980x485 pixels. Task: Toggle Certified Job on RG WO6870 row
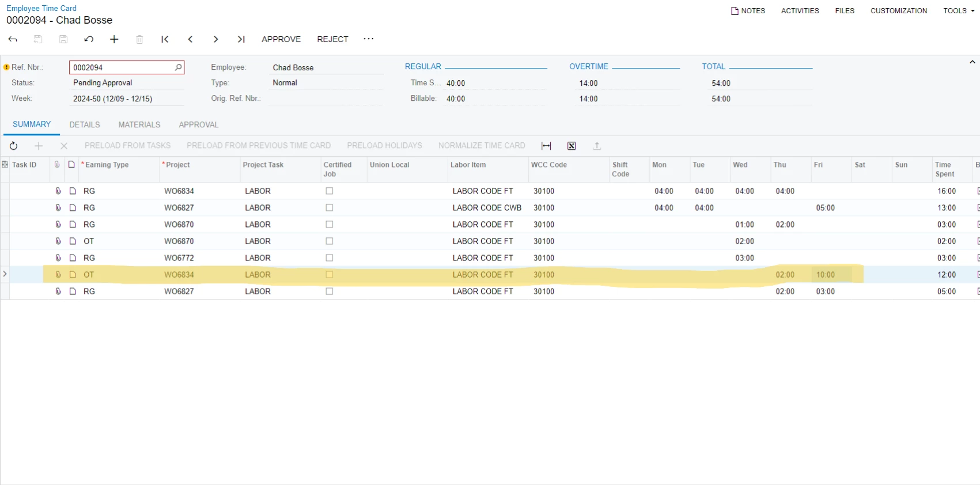pyautogui.click(x=330, y=224)
